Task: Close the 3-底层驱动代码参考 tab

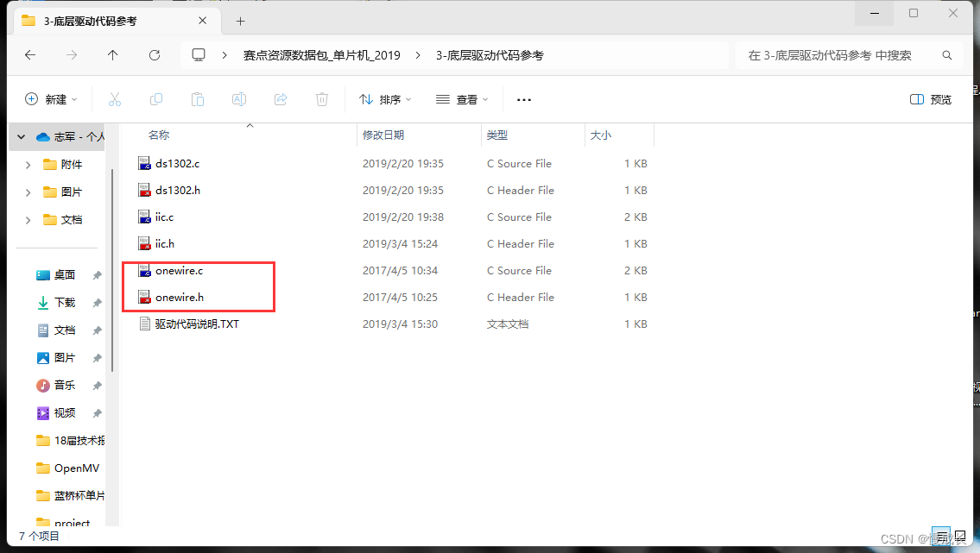Action: coord(203,21)
